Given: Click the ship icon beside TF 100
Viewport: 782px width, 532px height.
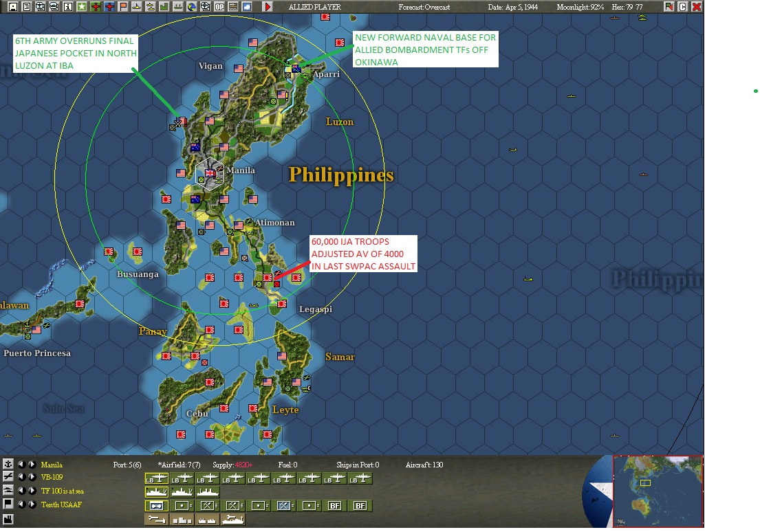Looking at the screenshot, I should (8, 491).
